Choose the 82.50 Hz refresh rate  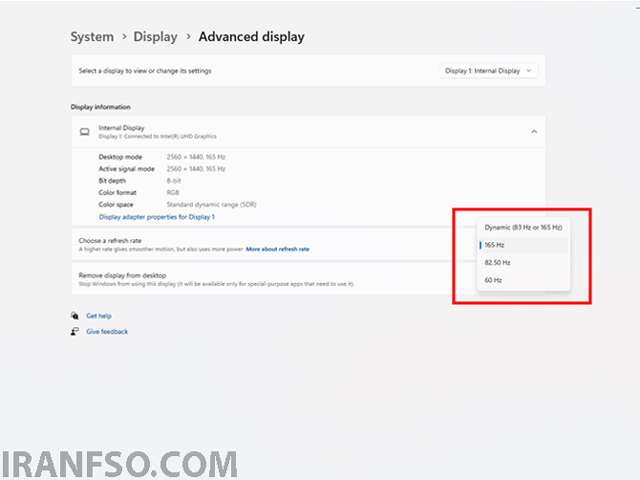523,262
